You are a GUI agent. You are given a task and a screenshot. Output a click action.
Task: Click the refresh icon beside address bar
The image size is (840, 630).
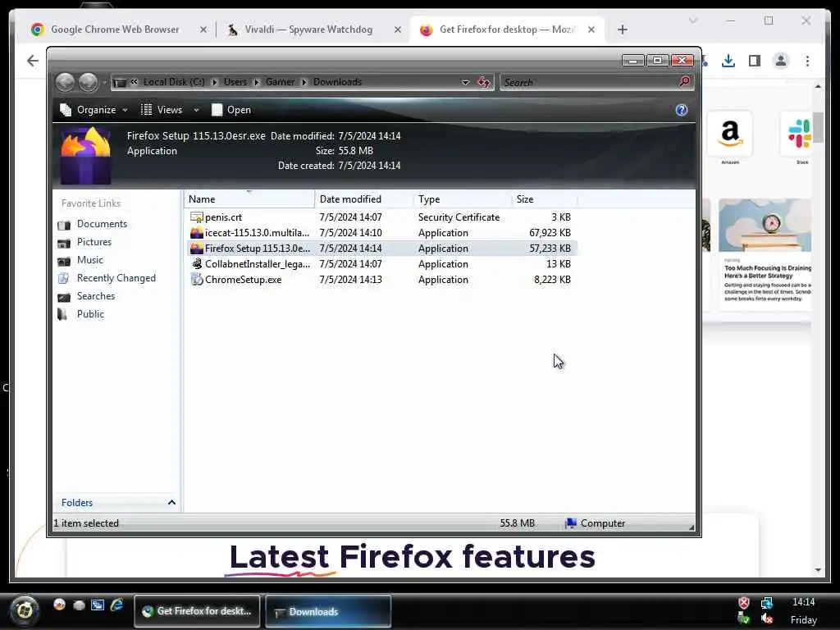[484, 83]
